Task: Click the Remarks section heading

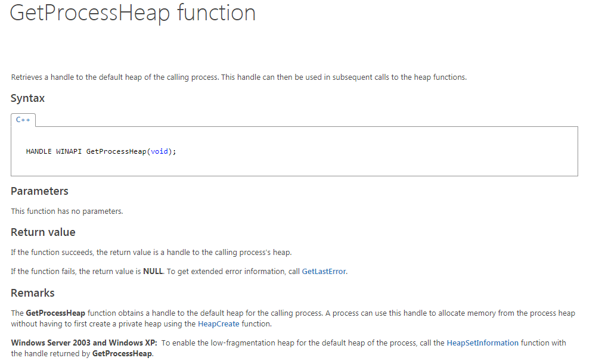Action: click(33, 293)
